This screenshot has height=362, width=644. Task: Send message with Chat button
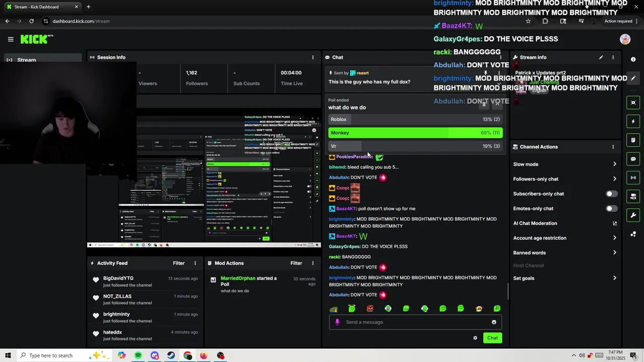(492, 338)
